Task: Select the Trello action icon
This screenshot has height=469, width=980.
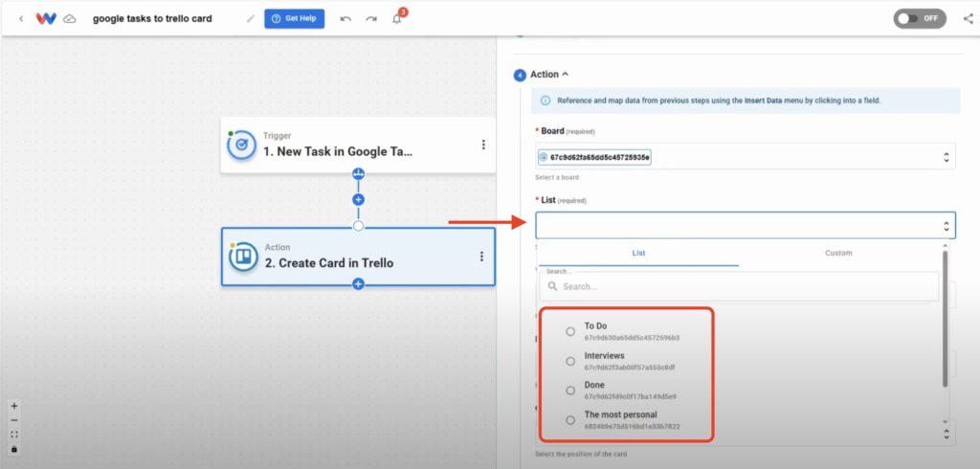Action: 243,257
